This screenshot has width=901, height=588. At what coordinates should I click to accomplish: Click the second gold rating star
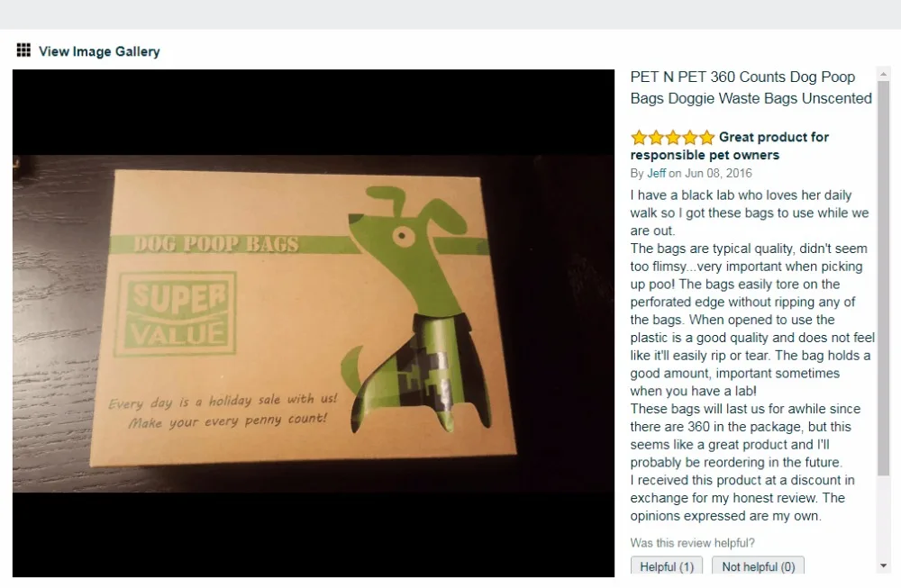coord(656,137)
